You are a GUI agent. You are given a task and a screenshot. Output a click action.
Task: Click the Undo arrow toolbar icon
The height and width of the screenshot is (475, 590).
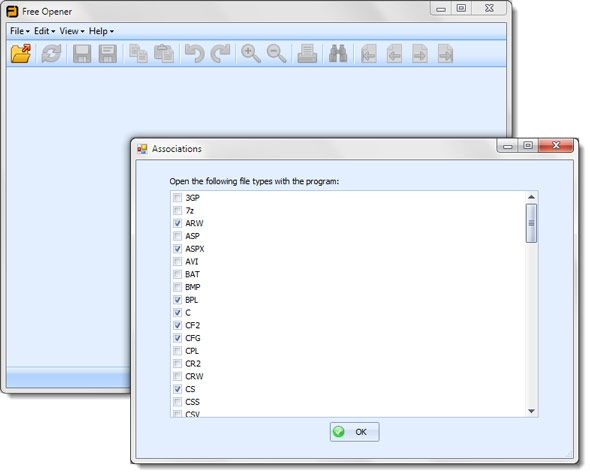(x=195, y=53)
